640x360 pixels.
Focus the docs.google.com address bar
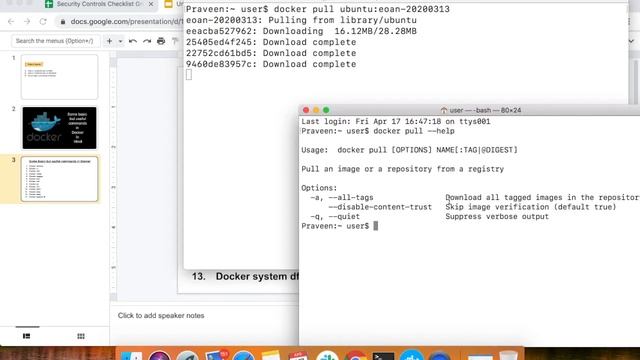[126, 22]
